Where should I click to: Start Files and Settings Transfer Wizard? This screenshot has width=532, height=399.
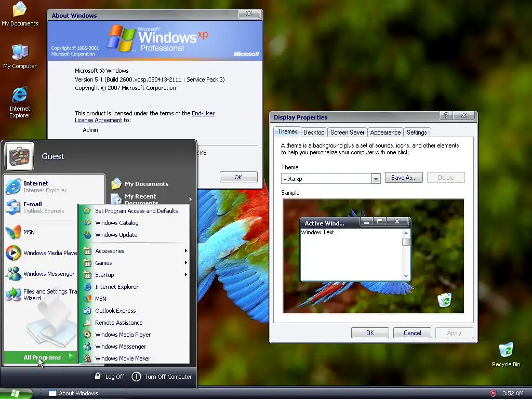coord(41,295)
